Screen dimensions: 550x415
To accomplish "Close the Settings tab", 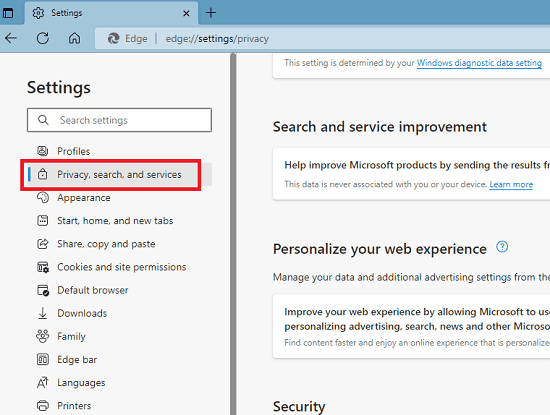I will 186,13.
